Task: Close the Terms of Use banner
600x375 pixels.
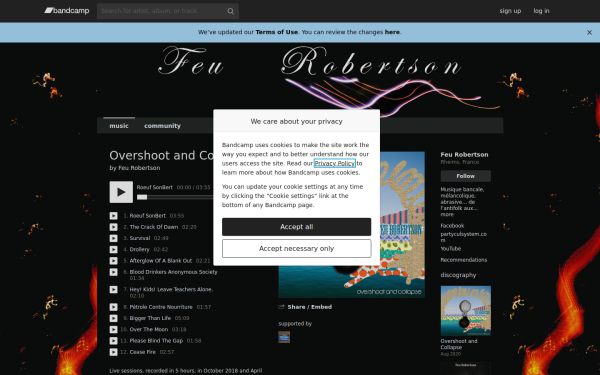Action: (x=589, y=33)
